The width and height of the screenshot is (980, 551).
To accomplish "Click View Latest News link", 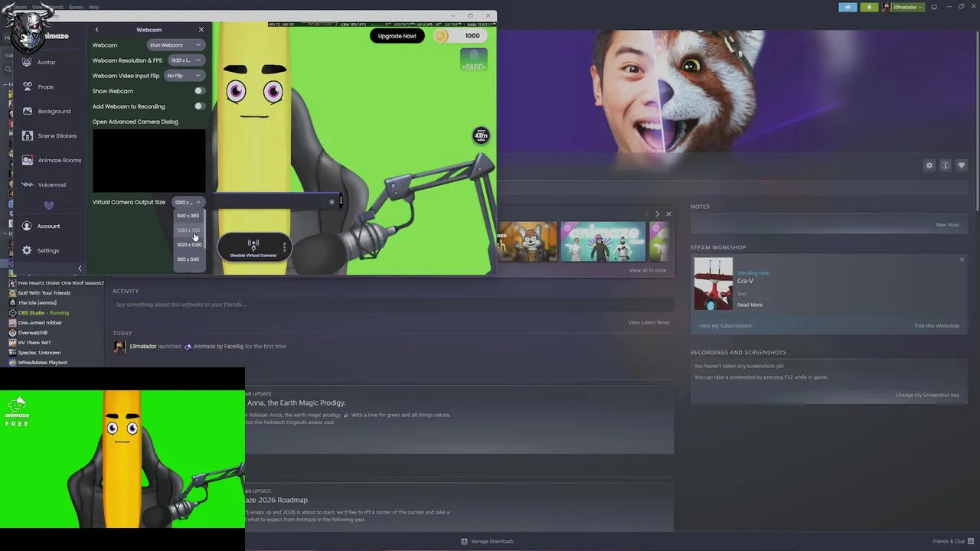I will 649,322.
